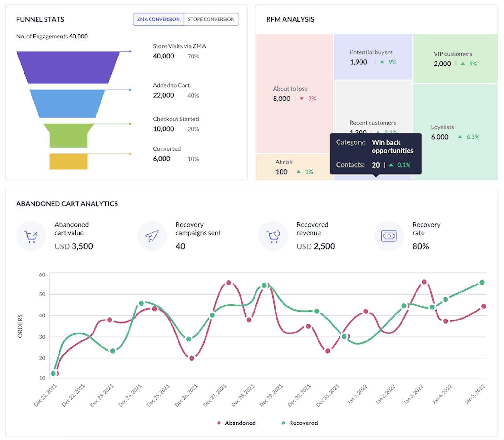Click the No. of Engagements 60,000 text

pos(52,37)
